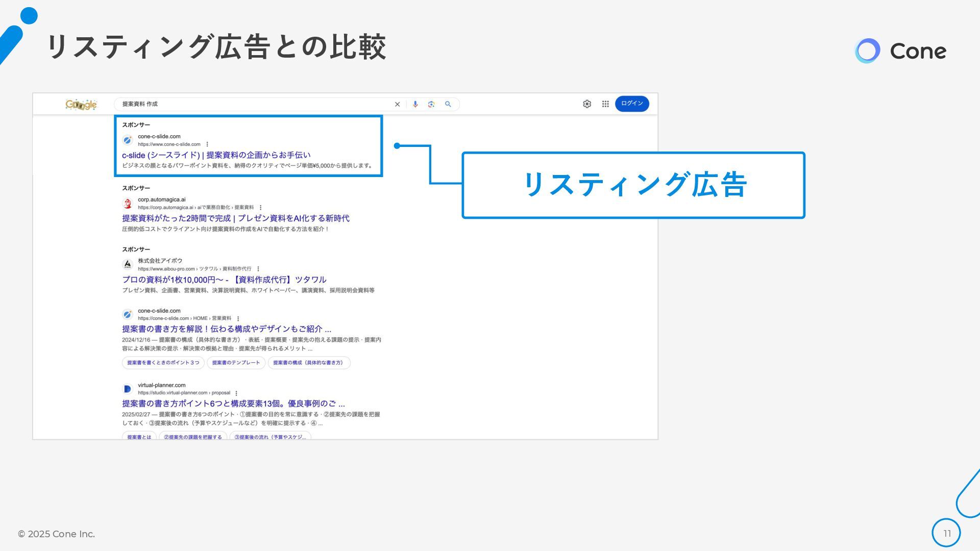Open Google Lens image search icon
This screenshot has height=551, width=980.
(431, 104)
